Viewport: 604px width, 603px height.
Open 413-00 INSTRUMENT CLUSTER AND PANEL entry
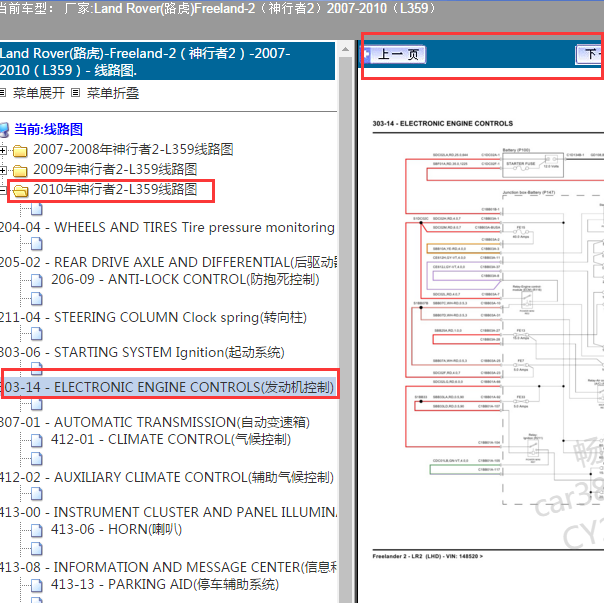[169, 512]
